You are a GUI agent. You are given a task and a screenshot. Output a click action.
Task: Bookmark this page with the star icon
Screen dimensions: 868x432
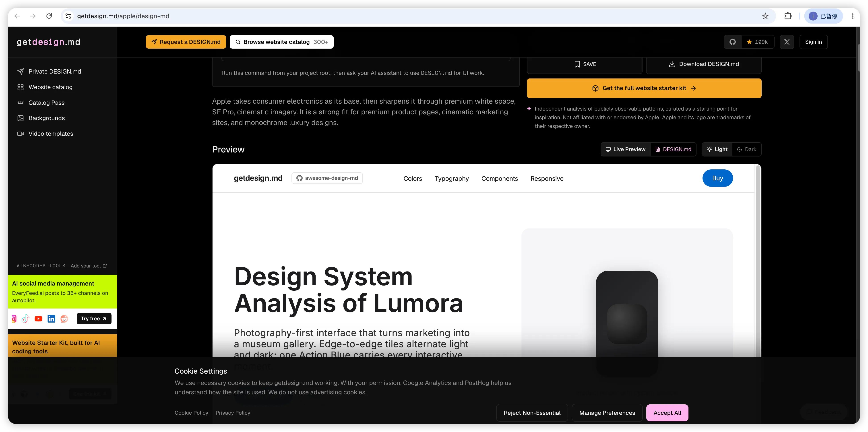click(765, 16)
